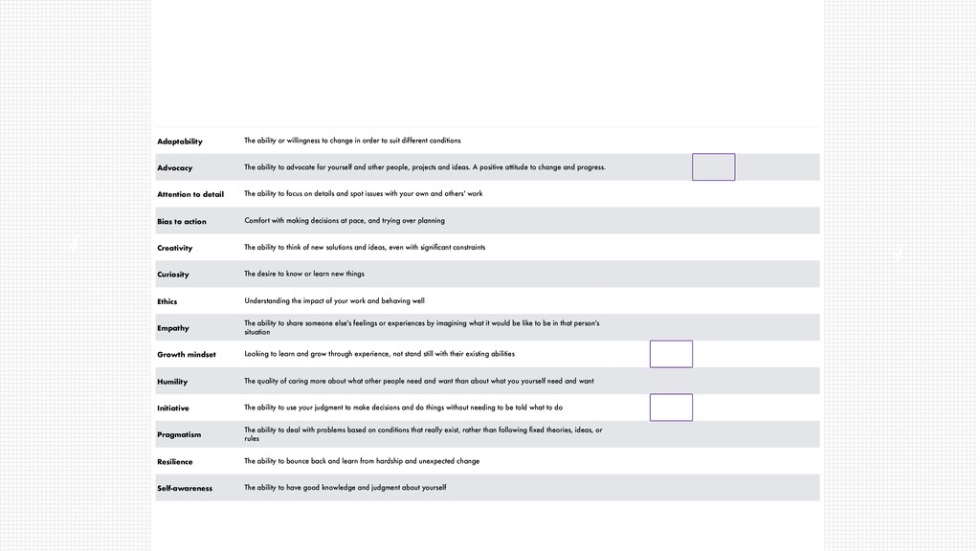Select the Humility row label

tap(172, 382)
